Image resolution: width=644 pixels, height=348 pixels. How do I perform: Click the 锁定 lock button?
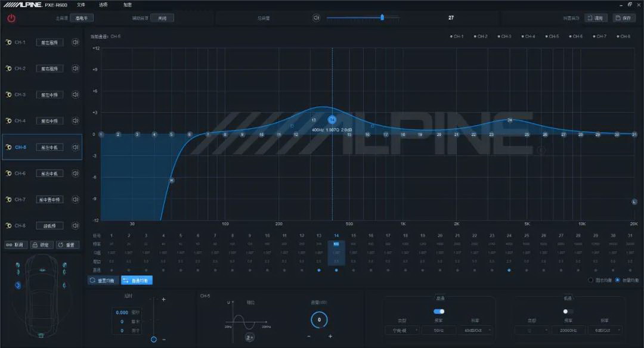coord(41,245)
